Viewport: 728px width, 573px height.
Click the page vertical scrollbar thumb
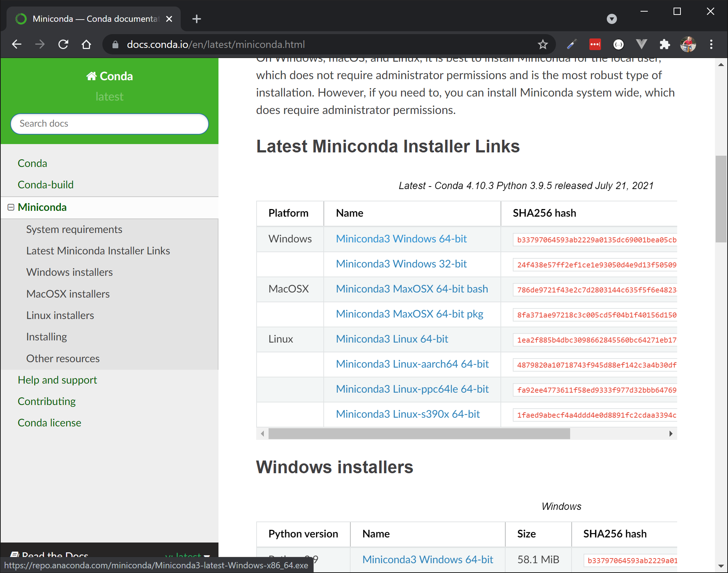[x=721, y=199]
